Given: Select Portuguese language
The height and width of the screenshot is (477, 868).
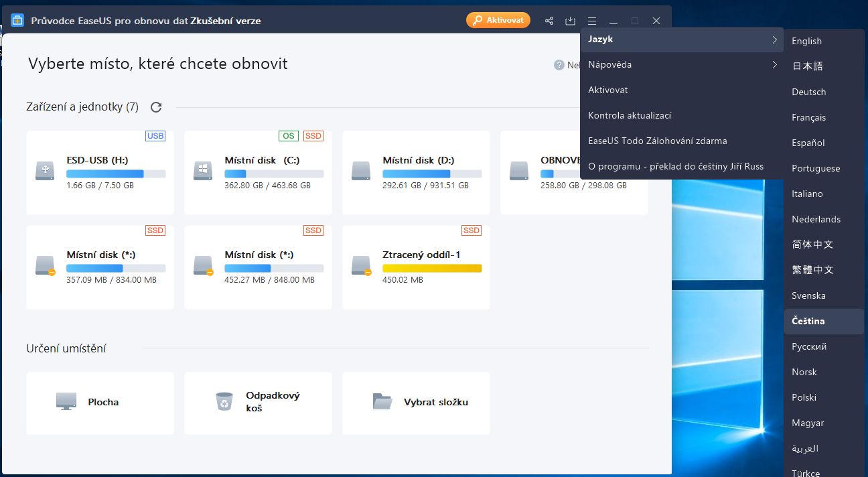Looking at the screenshot, I should 824,168.
